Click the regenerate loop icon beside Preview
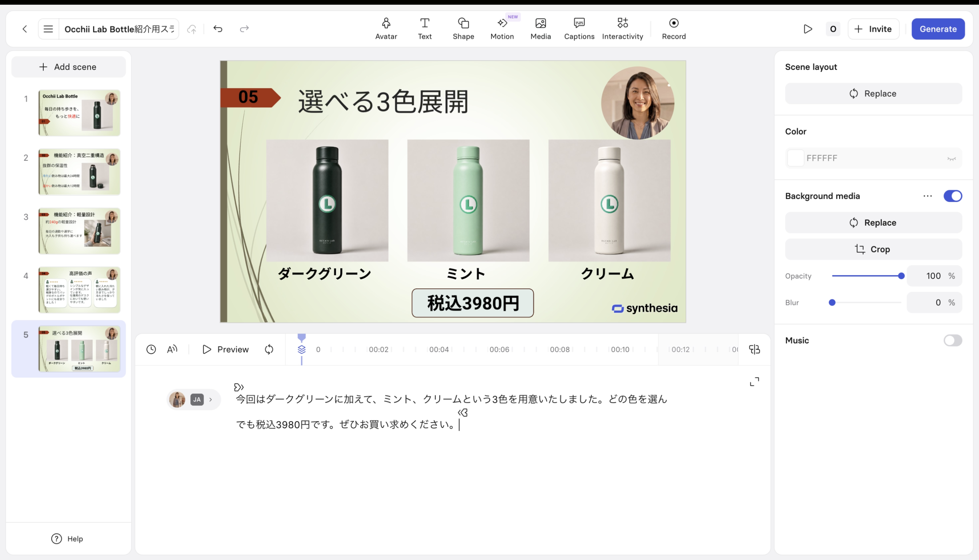The image size is (979, 560). click(269, 349)
